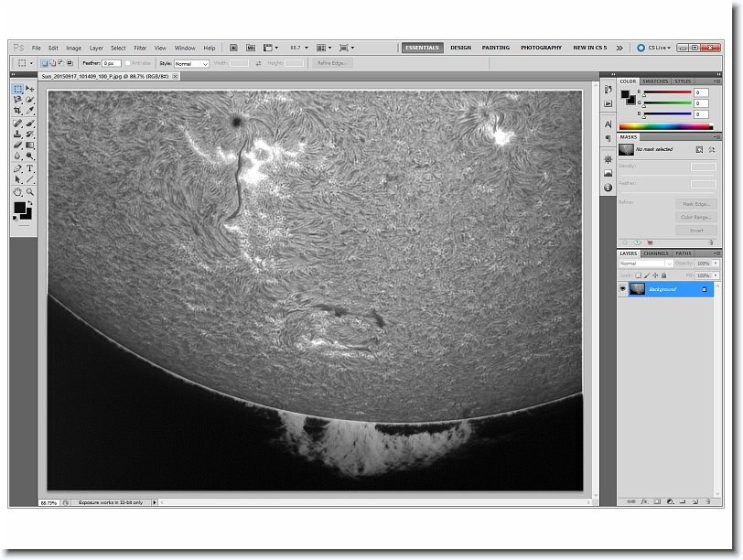This screenshot has height=560, width=743.
Task: Select the Horizontal Type tool
Action: (30, 168)
